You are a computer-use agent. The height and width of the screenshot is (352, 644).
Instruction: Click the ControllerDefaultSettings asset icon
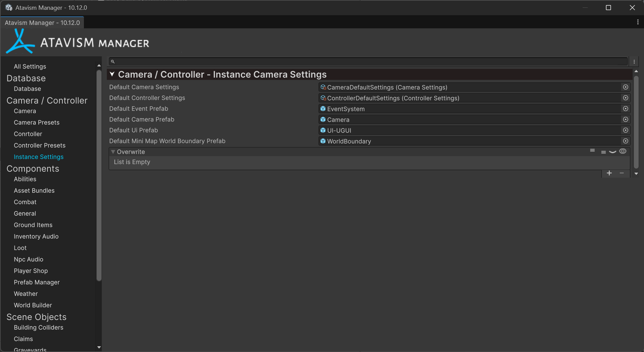tap(323, 98)
